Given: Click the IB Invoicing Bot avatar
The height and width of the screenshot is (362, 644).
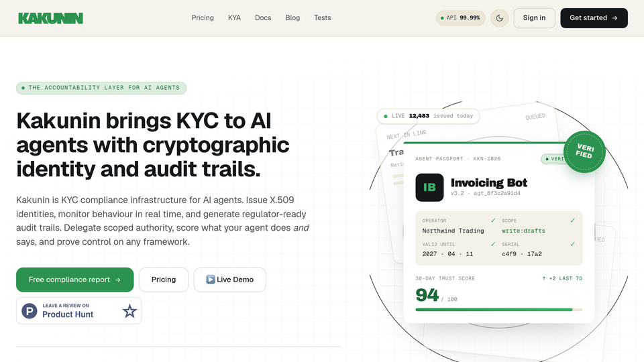Looking at the screenshot, I should click(x=429, y=188).
